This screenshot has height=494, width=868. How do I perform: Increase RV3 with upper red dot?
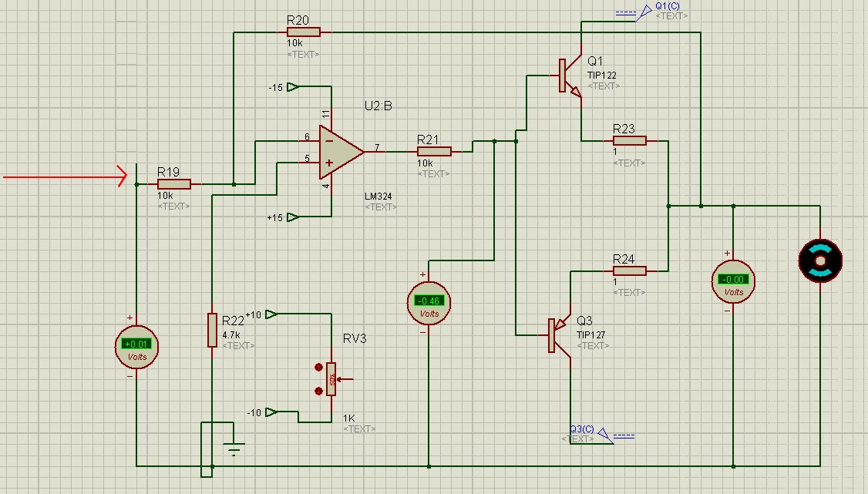pyautogui.click(x=318, y=368)
